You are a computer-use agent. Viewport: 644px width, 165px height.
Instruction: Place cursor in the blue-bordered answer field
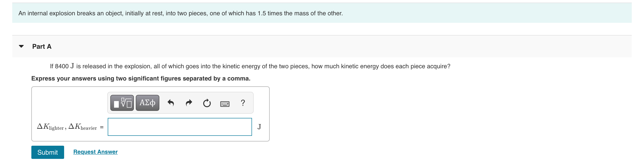[179, 127]
